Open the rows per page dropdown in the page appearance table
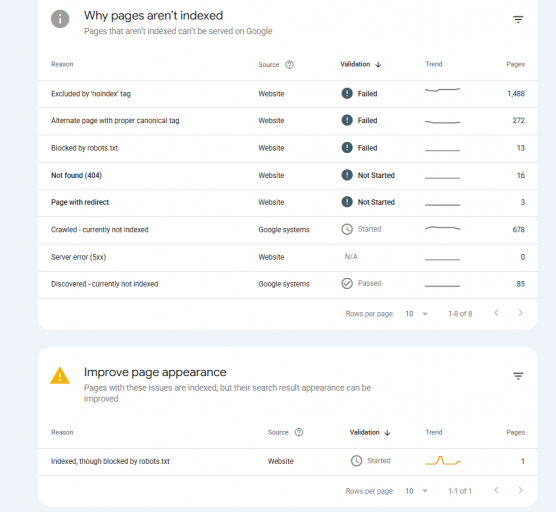Screen dimensions: 556x512 (417, 491)
